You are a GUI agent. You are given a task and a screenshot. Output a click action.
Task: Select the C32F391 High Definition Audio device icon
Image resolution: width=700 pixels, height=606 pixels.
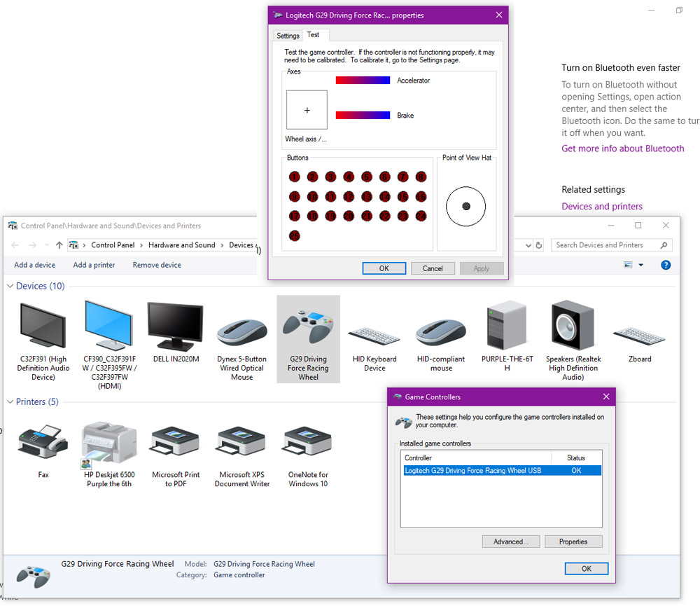43,325
